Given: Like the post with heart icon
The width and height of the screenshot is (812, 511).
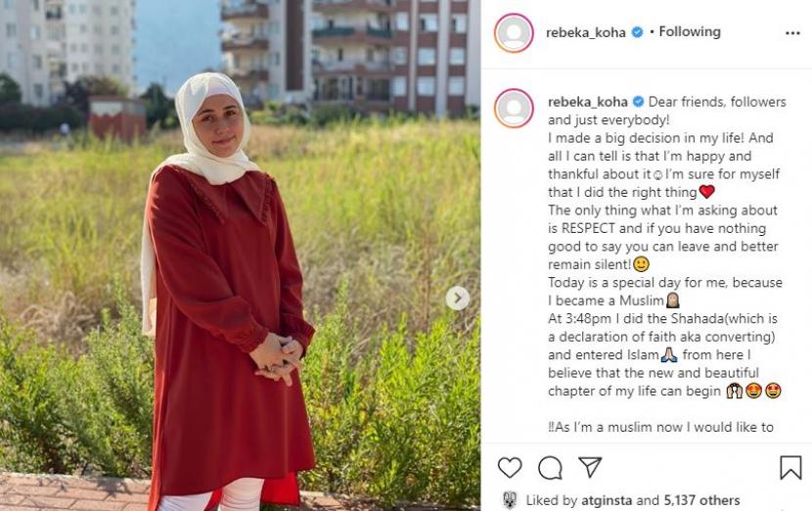Looking at the screenshot, I should [x=510, y=468].
